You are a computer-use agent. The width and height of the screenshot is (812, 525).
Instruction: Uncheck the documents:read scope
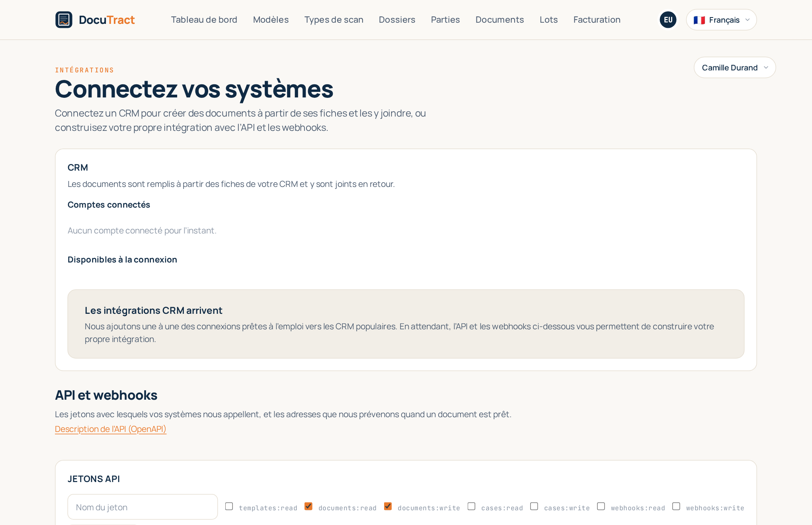[308, 506]
